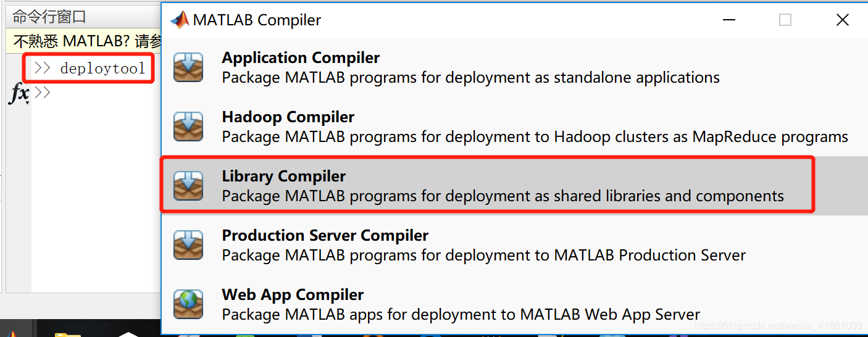Click the deploytool command text
This screenshot has height=337, width=868.
[102, 68]
